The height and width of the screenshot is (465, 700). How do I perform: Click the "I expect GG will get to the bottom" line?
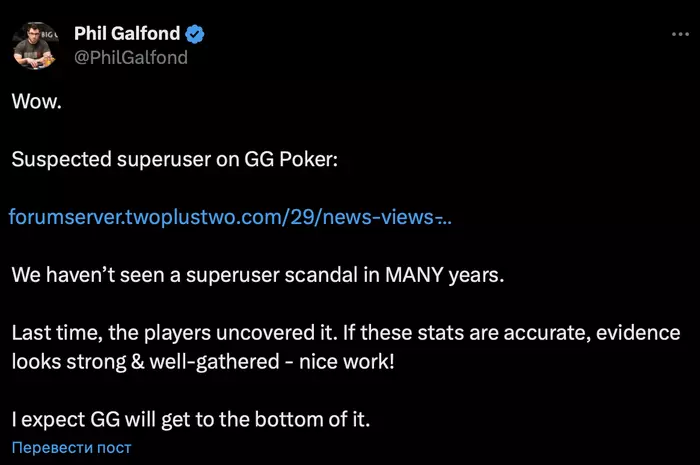click(190, 419)
